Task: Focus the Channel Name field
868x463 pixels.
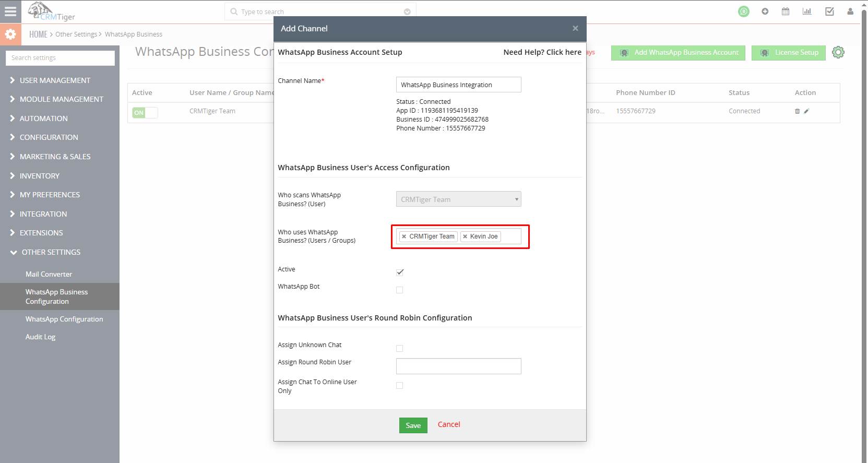Action: 459,85
